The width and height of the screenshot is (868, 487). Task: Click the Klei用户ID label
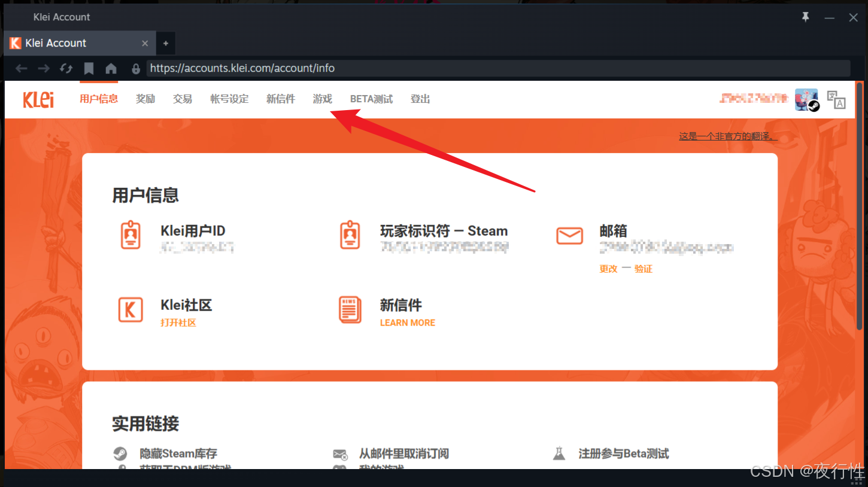pyautogui.click(x=193, y=231)
